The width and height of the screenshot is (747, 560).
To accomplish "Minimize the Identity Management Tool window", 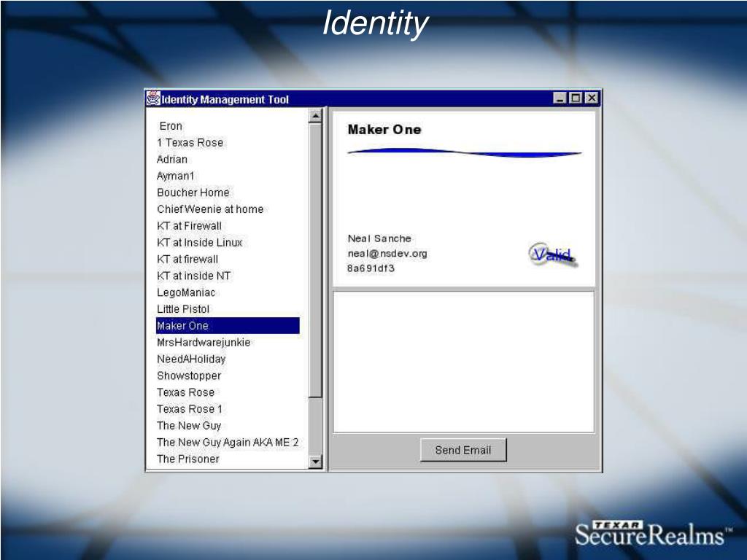I will pos(560,98).
